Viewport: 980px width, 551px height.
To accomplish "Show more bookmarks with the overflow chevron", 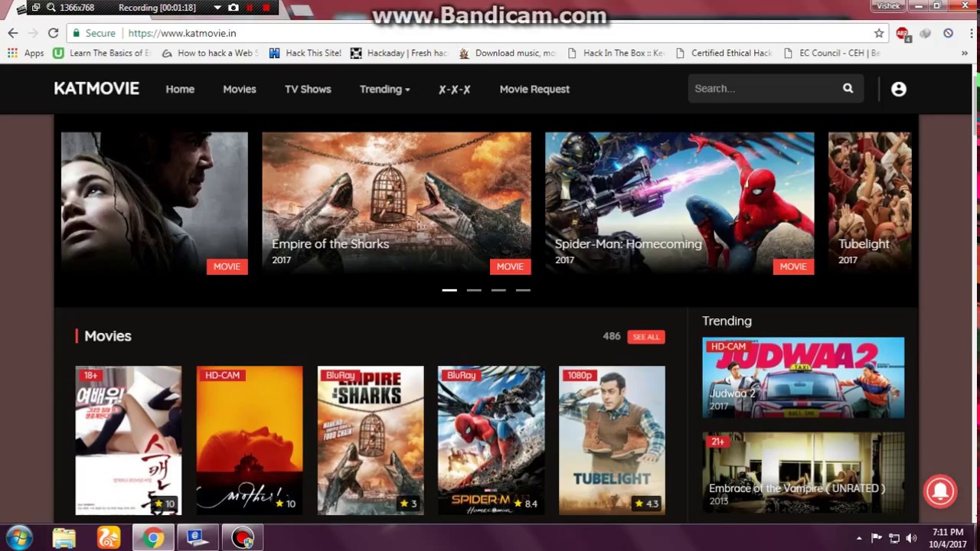I will pos(965,53).
